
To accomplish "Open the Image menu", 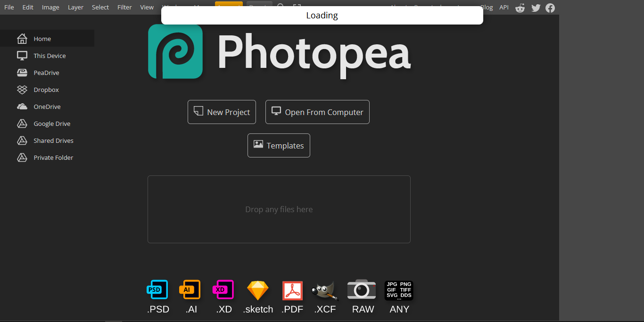I will tap(50, 7).
